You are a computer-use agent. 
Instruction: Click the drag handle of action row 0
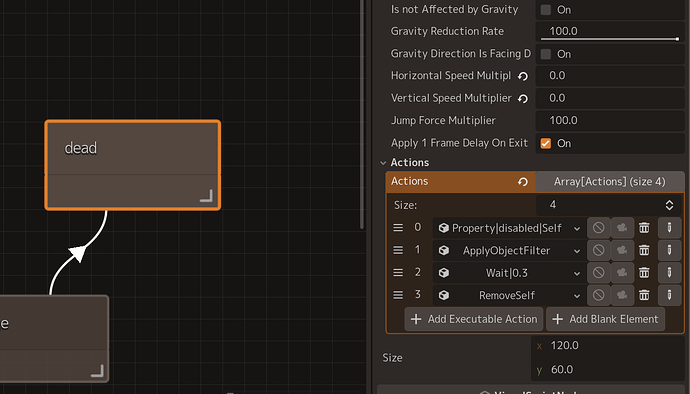tap(398, 228)
